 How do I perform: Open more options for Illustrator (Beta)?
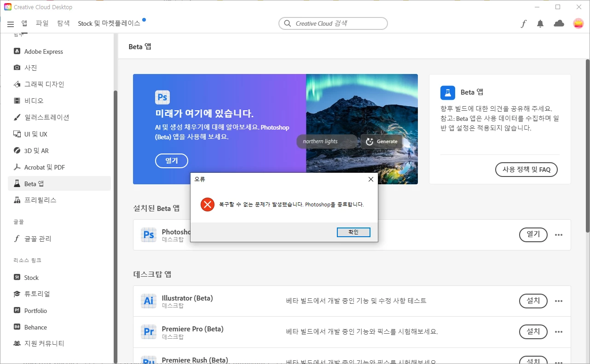click(x=559, y=301)
